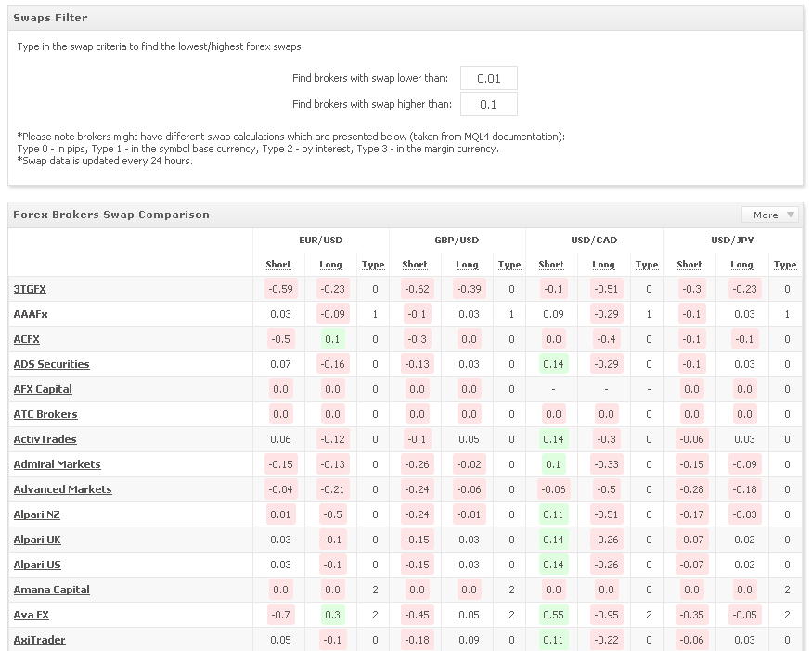Select Admiral Markets GBP/USD short value -0.26
812x651 pixels.
(x=417, y=464)
